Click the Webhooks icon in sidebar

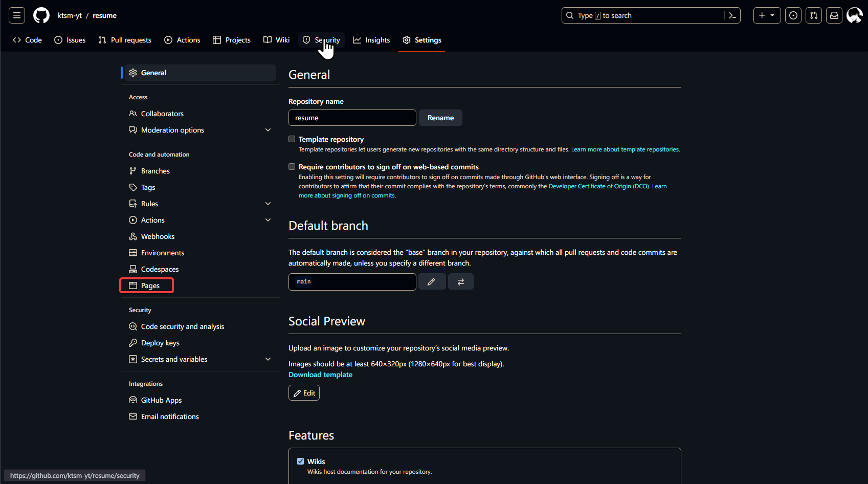(133, 236)
